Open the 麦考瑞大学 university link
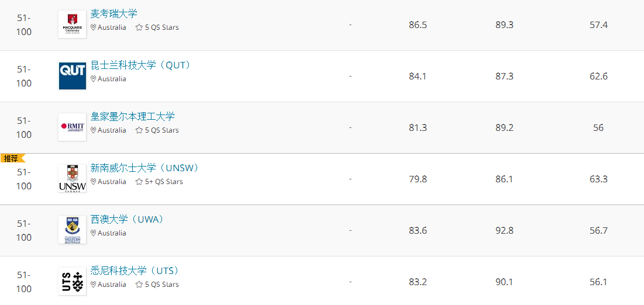 pyautogui.click(x=114, y=14)
